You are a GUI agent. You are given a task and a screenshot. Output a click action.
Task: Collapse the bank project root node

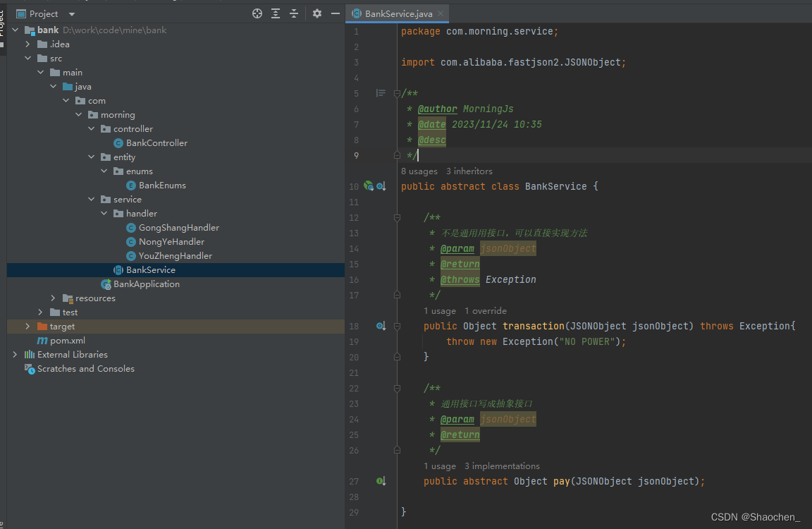point(15,30)
